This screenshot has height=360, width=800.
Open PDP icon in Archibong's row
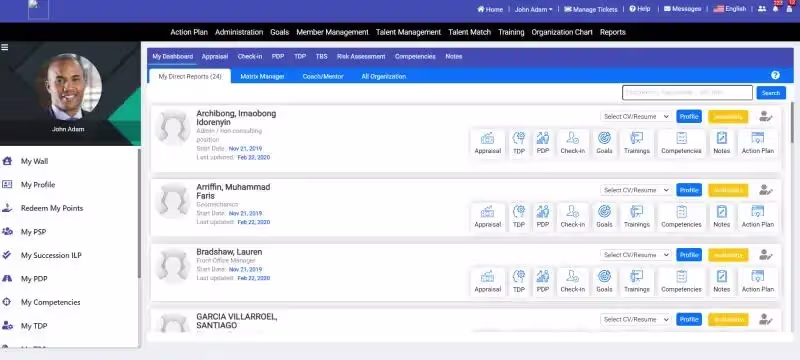click(543, 143)
